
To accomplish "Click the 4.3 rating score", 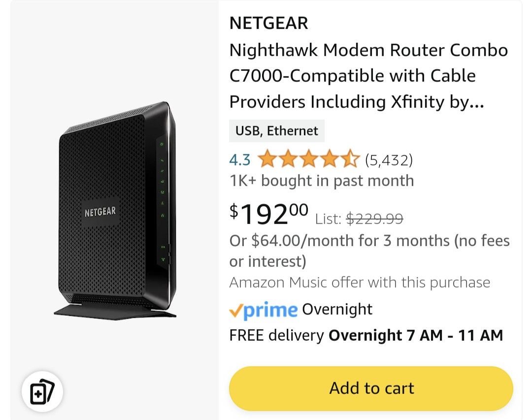I will pos(240,159).
